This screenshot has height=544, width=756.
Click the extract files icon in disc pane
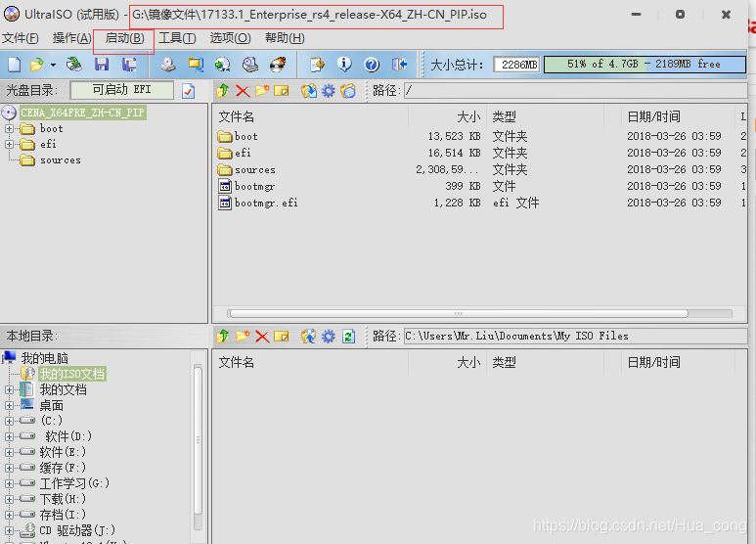coord(309,91)
